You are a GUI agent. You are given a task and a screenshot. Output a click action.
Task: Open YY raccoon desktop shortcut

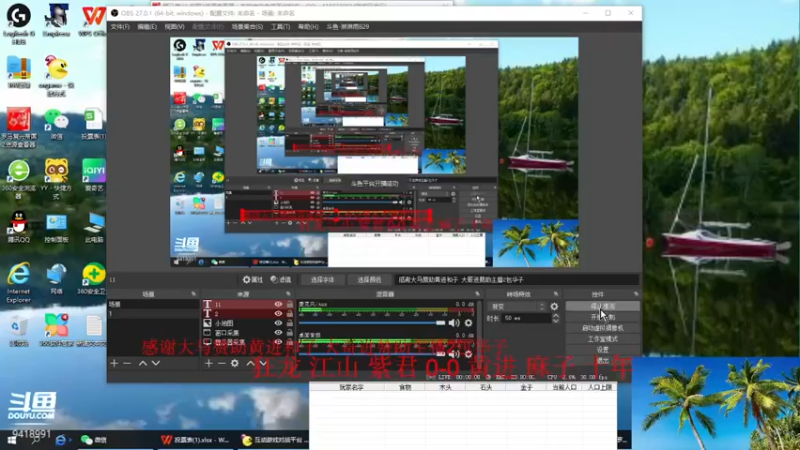[56, 179]
